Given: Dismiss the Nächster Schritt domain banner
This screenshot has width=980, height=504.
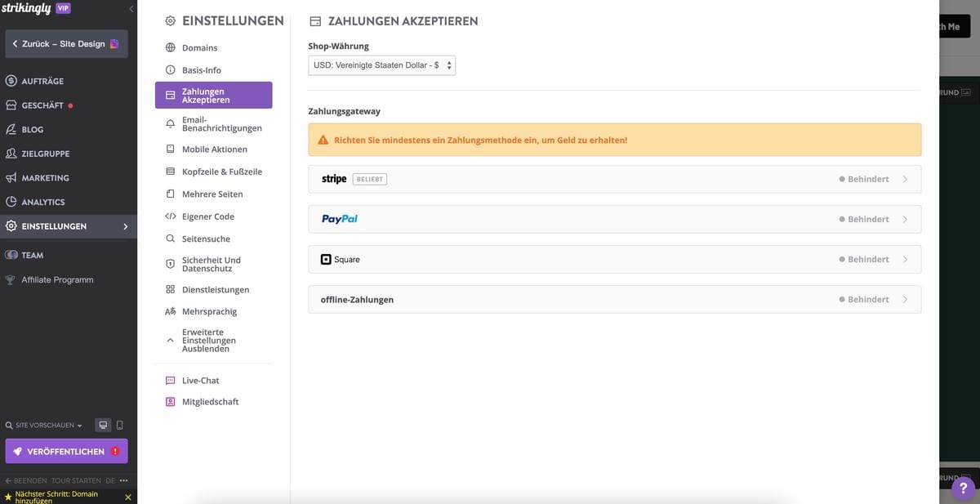Looking at the screenshot, I should (127, 497).
